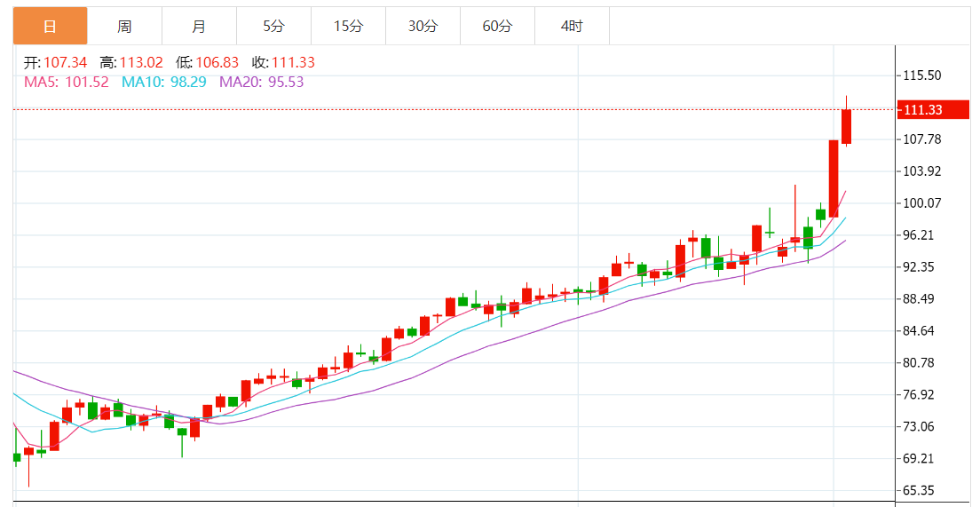Viewport: 980px width, 507px height.
Task: Click the high price 113.02 value
Action: click(141, 62)
